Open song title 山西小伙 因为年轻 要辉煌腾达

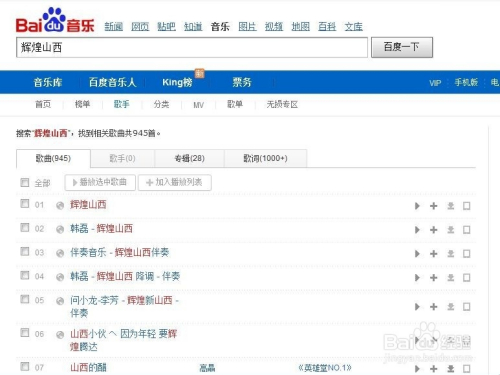coord(124,340)
